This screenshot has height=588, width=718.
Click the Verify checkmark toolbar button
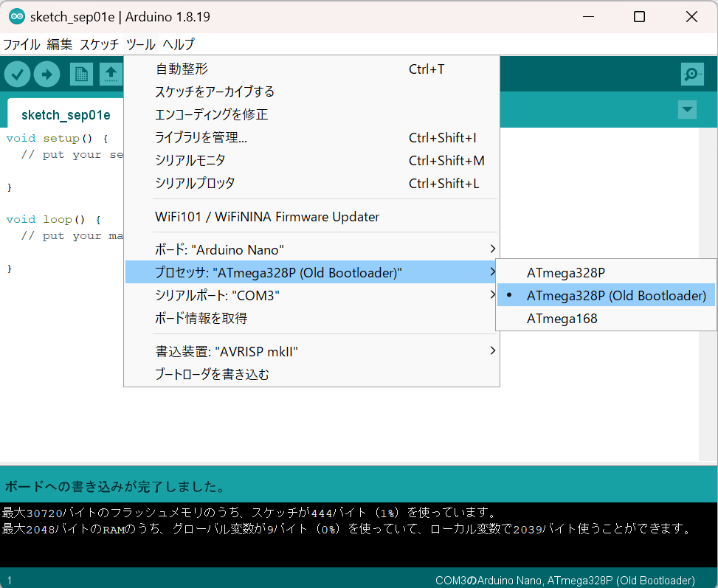[x=18, y=75]
